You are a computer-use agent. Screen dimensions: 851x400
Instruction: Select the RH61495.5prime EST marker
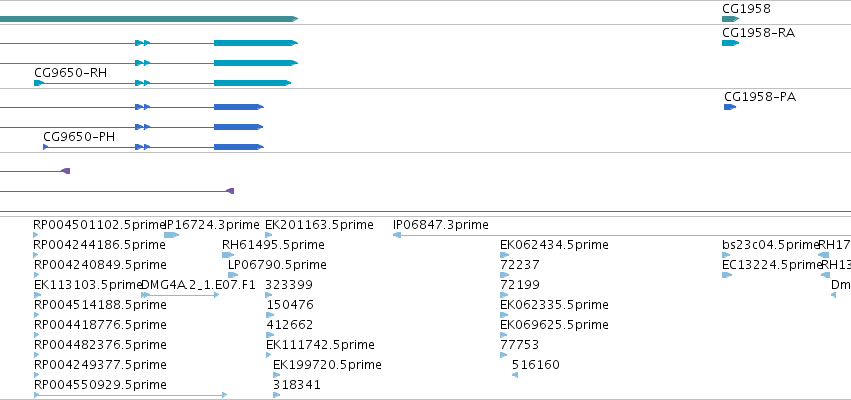point(228,255)
